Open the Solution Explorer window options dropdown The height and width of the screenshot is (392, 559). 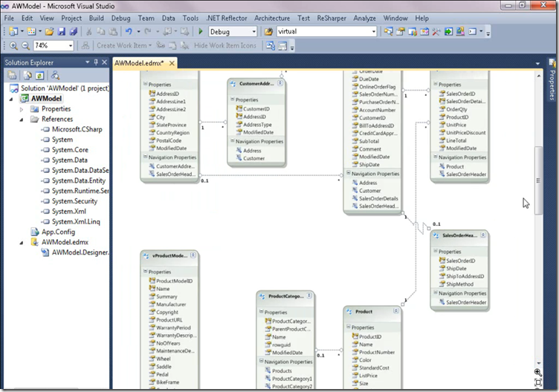[88, 62]
